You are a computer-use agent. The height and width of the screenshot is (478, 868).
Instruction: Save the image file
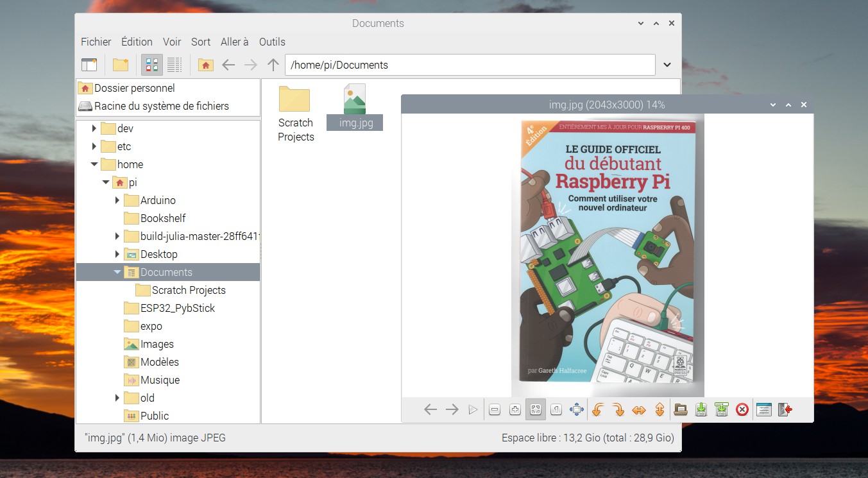click(x=701, y=409)
